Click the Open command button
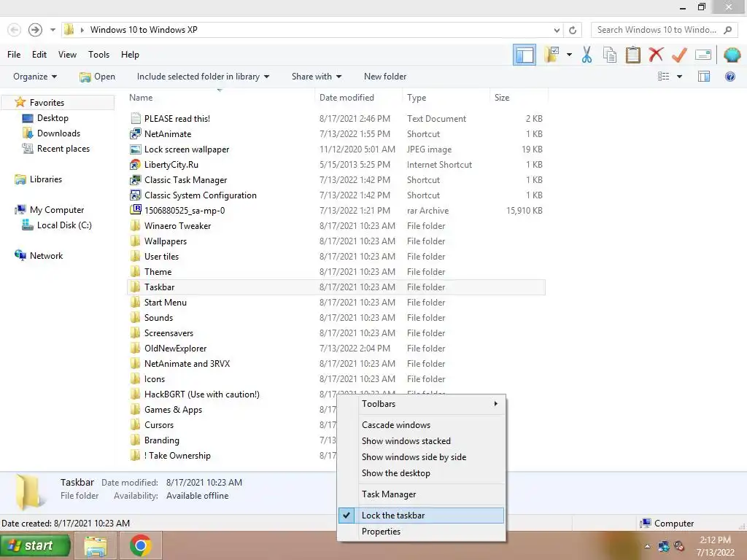Screen dimensions: 747x560 (97, 76)
